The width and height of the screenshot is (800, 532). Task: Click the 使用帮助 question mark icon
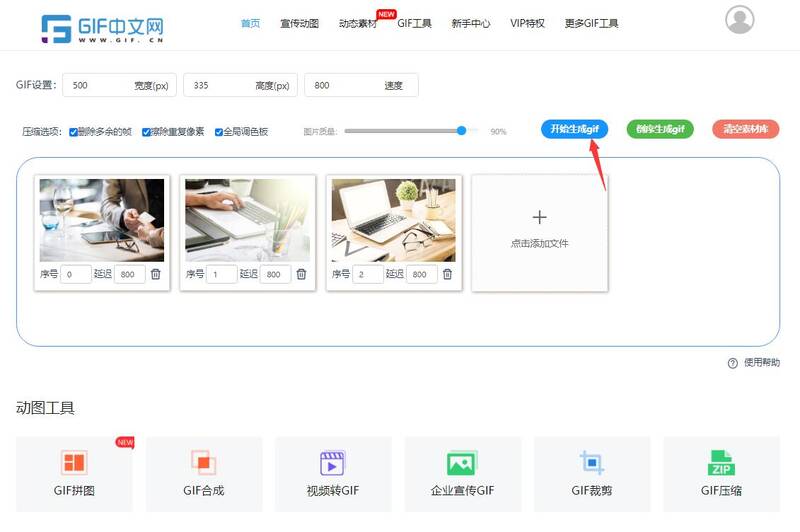733,363
